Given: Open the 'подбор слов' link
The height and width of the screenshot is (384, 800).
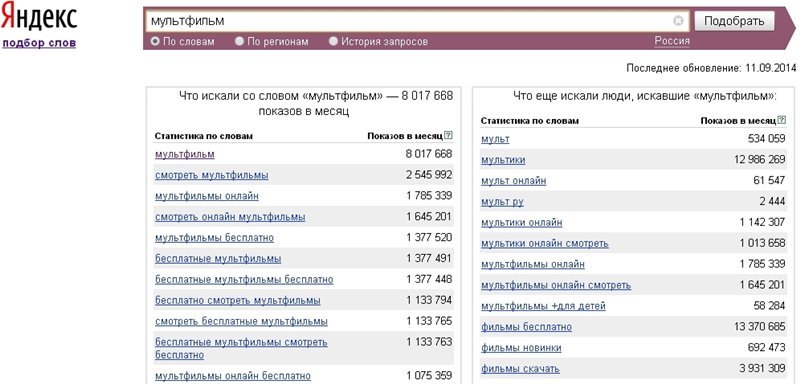Looking at the screenshot, I should 39,43.
